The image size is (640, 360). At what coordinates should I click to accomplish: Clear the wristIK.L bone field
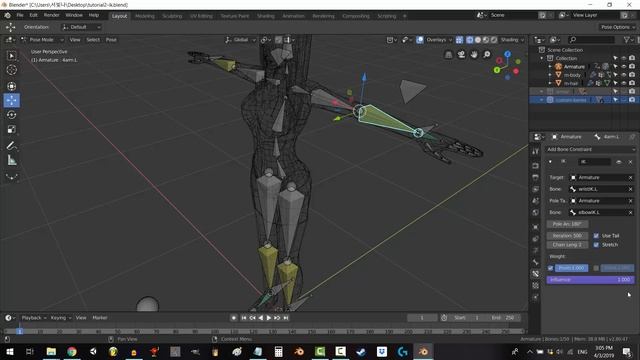pos(630,189)
